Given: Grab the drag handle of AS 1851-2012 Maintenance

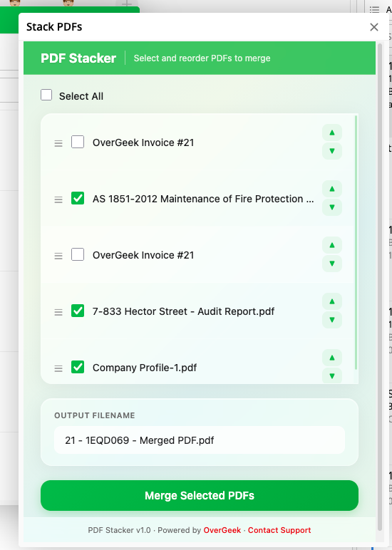Looking at the screenshot, I should tap(58, 199).
